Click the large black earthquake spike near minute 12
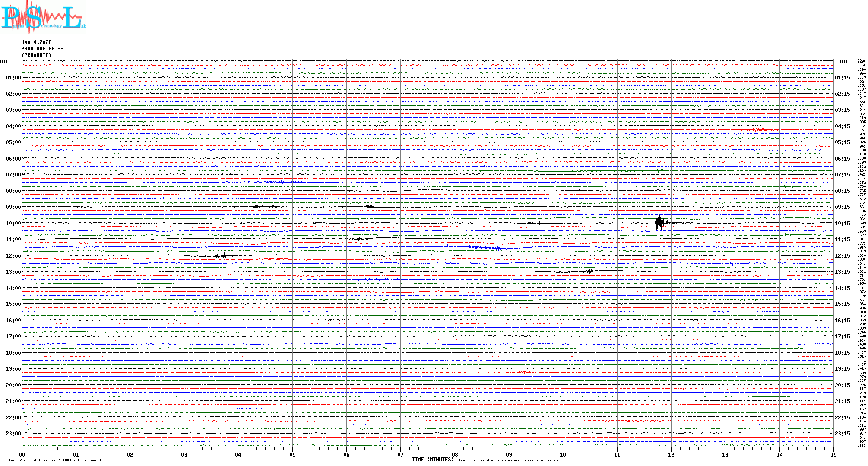Viewport: 868px width, 466px height. pos(659,223)
